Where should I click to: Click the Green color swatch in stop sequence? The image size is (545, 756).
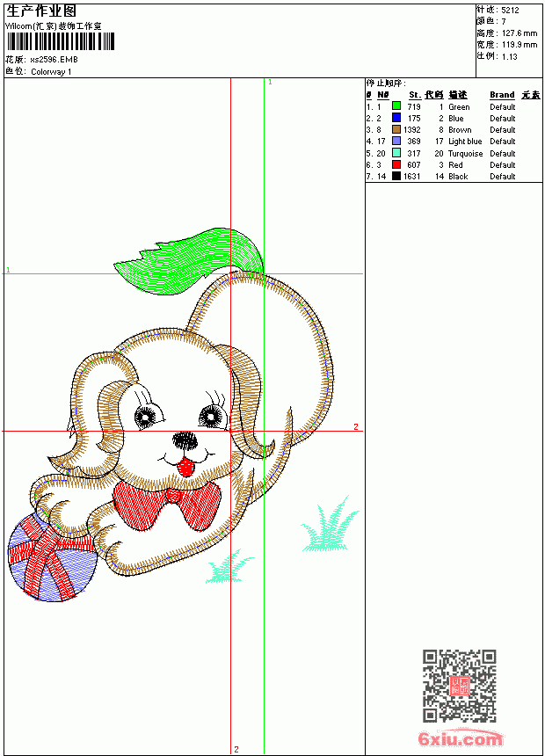point(396,105)
